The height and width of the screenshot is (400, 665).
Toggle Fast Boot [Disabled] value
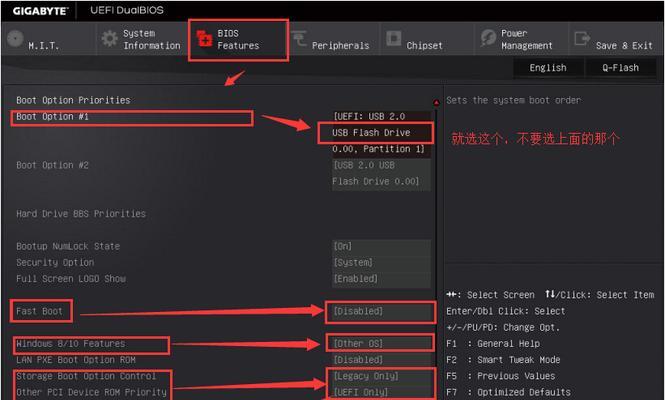(381, 311)
